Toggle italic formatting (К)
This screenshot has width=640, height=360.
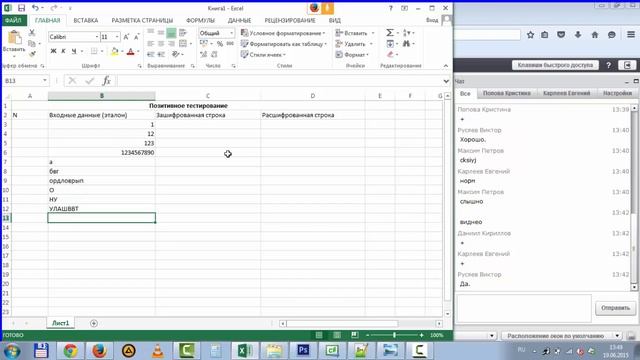click(x=63, y=51)
